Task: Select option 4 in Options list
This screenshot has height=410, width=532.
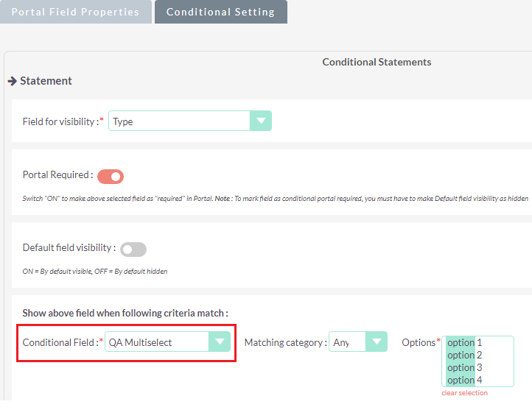Action: (x=465, y=381)
